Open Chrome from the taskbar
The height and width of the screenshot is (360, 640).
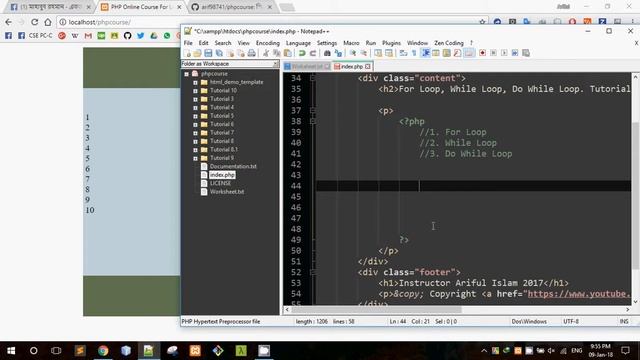[103, 351]
